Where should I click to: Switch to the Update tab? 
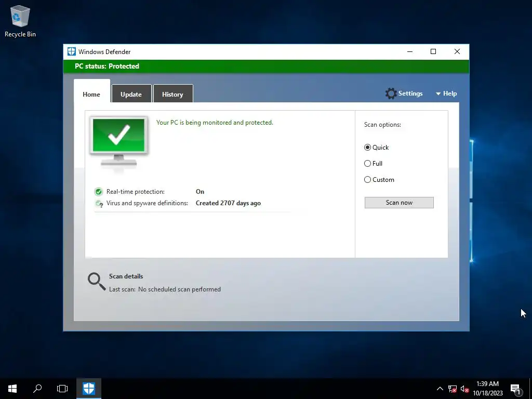coord(131,95)
